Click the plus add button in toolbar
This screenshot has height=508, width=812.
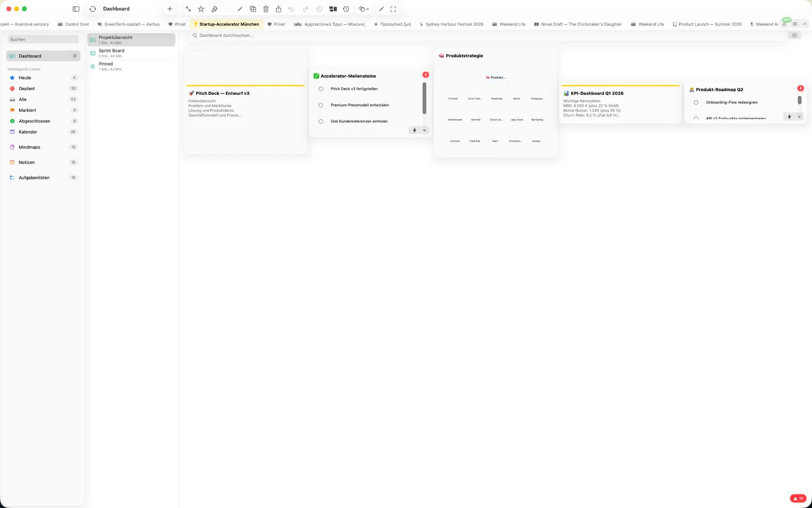(170, 9)
